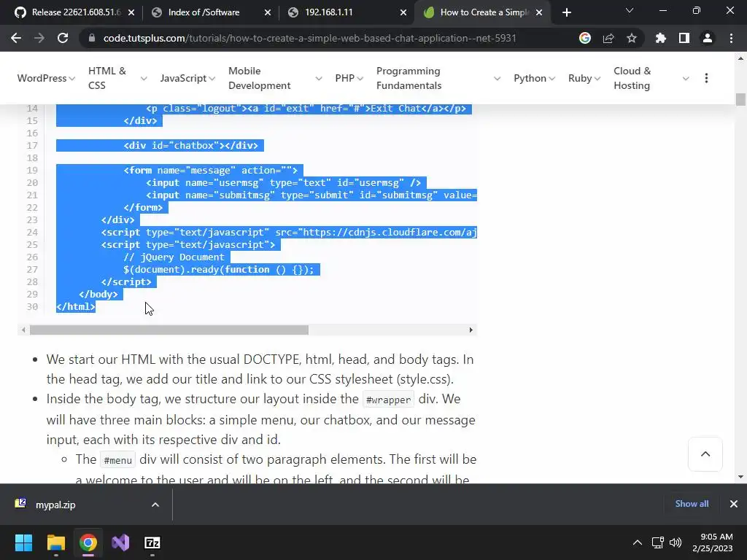Image resolution: width=747 pixels, height=560 pixels.
Task: Open 7-Zip from the taskbar
Action: click(x=152, y=542)
